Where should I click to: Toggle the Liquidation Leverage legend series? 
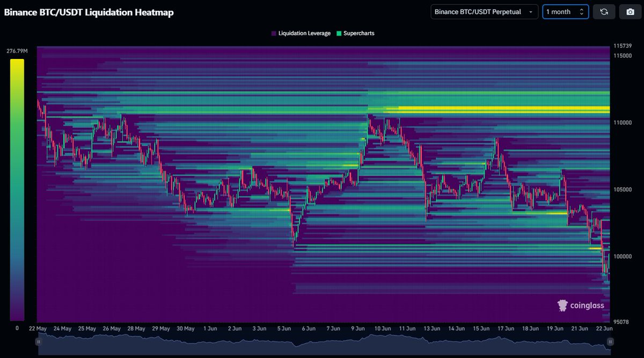coord(301,33)
